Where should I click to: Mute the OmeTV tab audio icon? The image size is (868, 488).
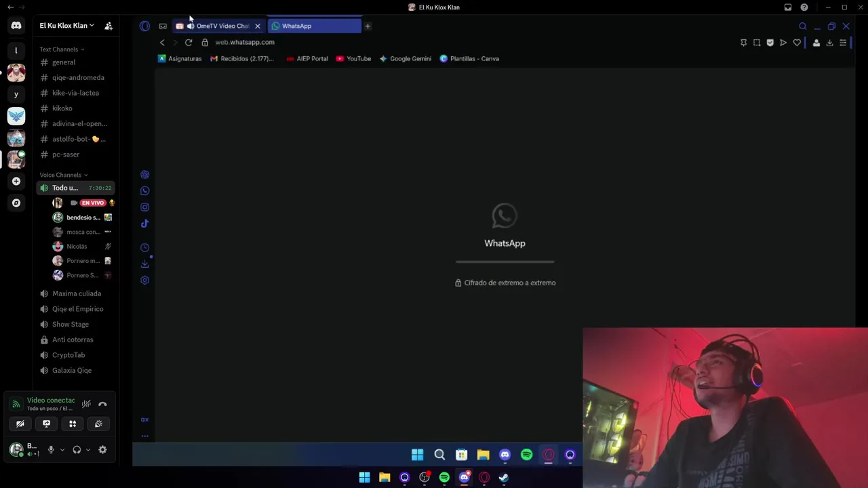click(x=191, y=26)
